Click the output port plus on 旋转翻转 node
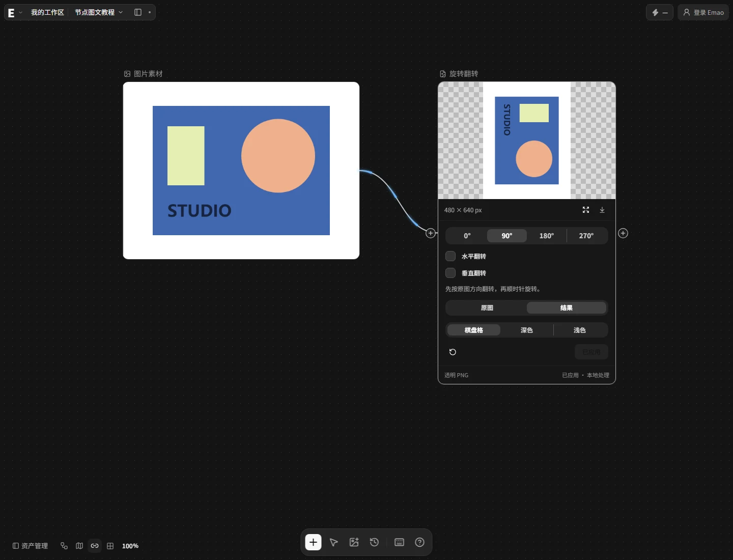The height and width of the screenshot is (560, 733). (623, 233)
